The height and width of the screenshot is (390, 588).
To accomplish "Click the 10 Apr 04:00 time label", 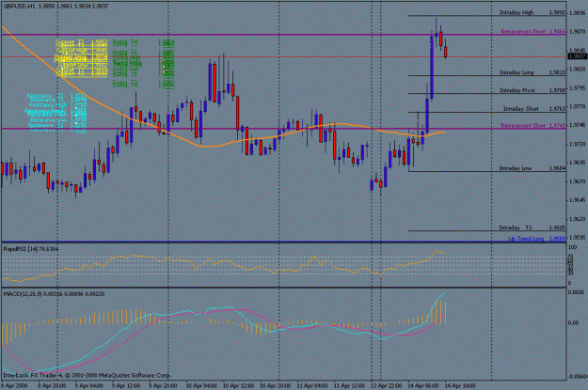I will pos(201,385).
